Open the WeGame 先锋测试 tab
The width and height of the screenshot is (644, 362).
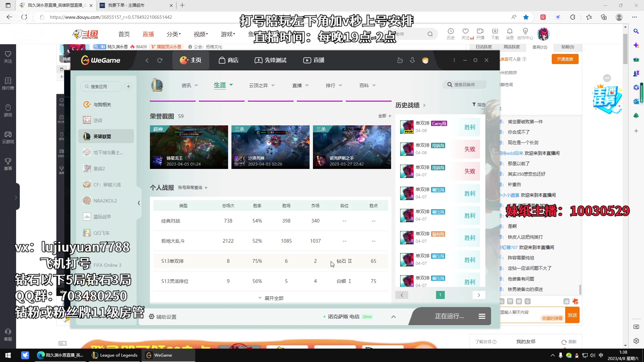(271, 60)
